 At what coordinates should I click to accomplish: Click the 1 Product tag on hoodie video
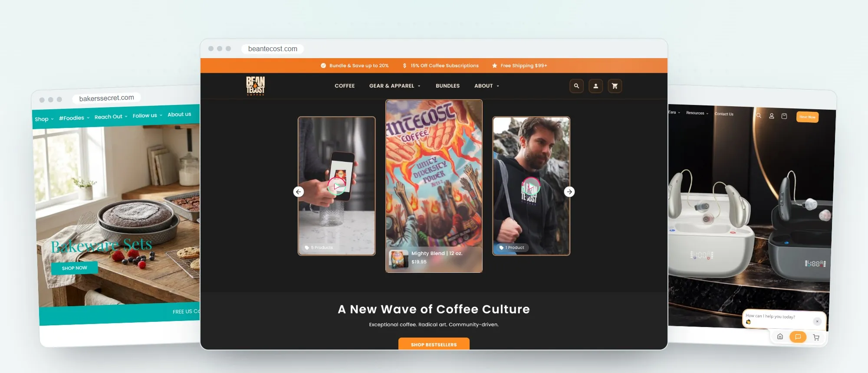pos(512,248)
